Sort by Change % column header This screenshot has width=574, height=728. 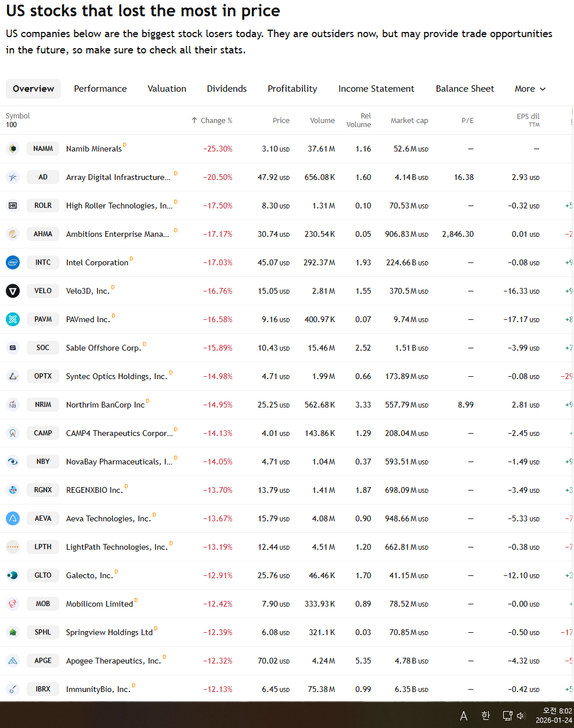click(x=212, y=121)
